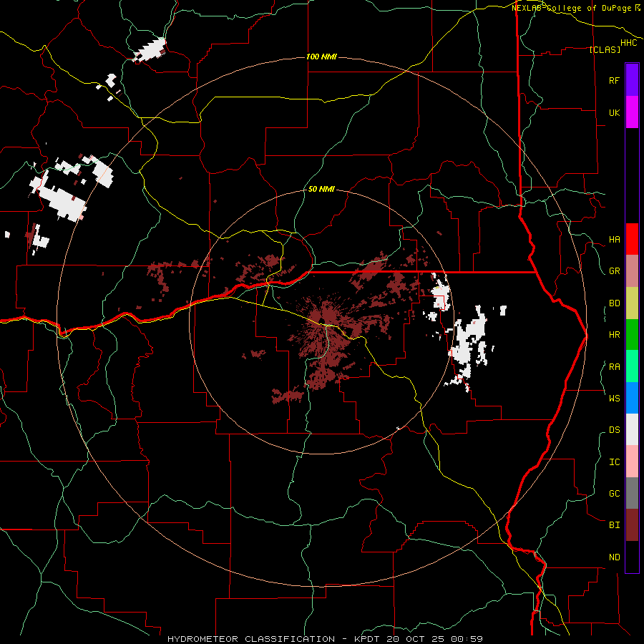The image size is (644, 644).
Task: Click the DS white legend swatch
Action: pos(632,429)
